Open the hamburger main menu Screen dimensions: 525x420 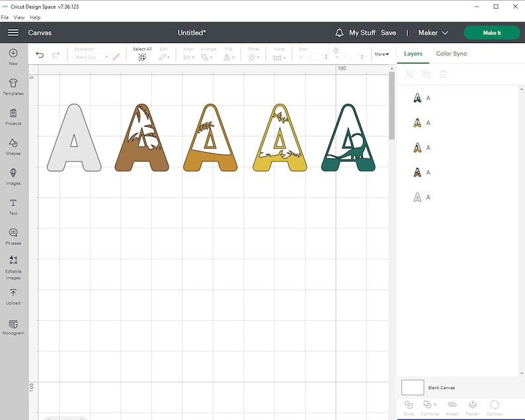click(13, 32)
